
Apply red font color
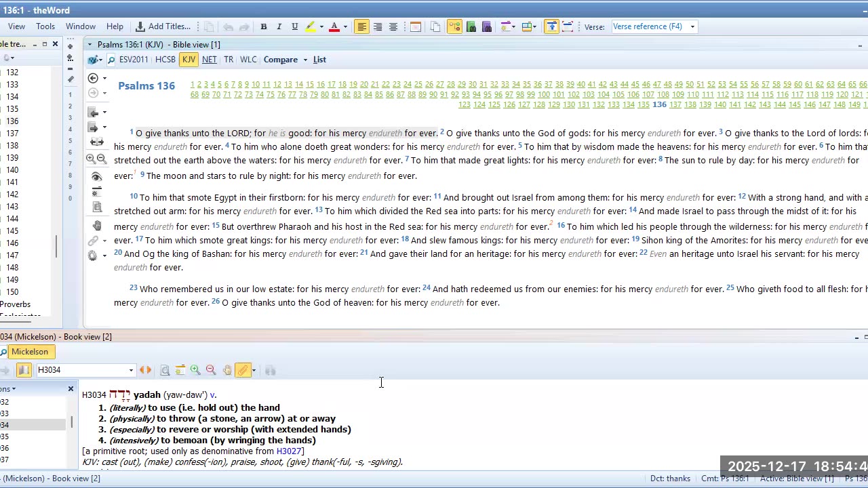[334, 26]
